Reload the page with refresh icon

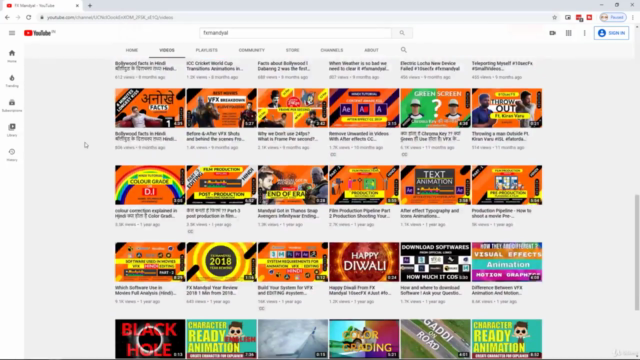(29, 17)
